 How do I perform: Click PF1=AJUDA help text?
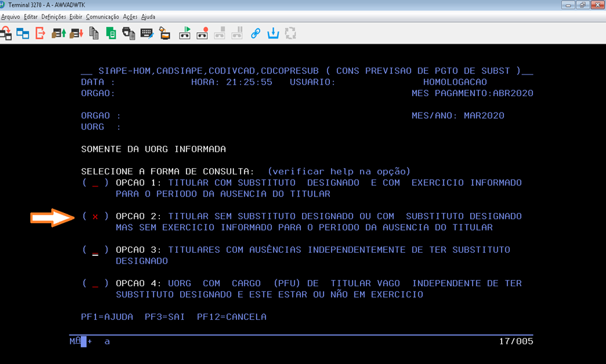(107, 317)
